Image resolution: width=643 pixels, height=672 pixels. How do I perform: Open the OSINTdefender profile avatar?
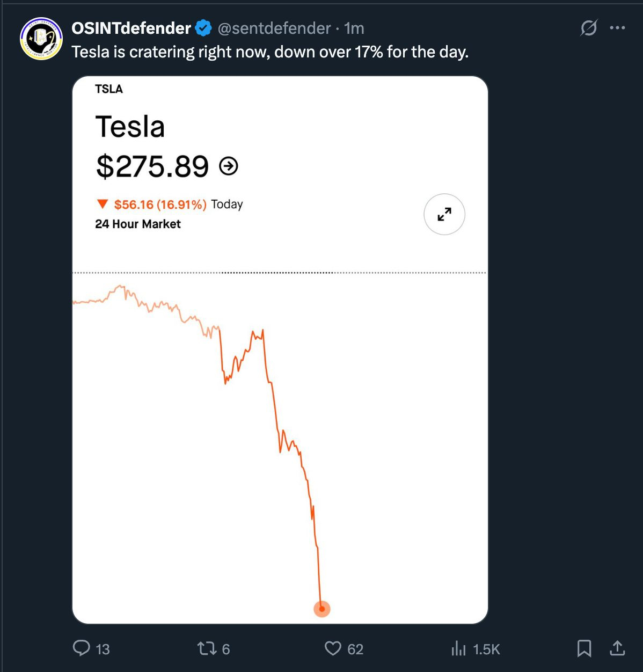pos(41,38)
